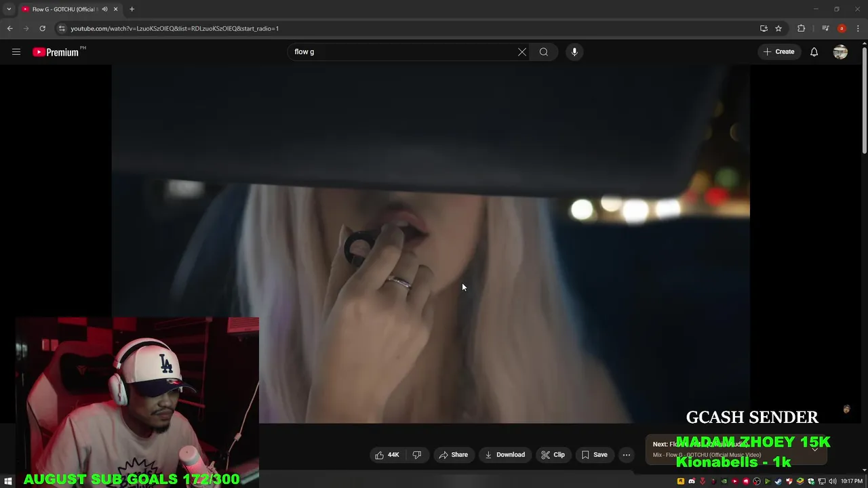Screen dimensions: 868x488
Task: Open BlueStacks tray icon
Action: (800, 481)
